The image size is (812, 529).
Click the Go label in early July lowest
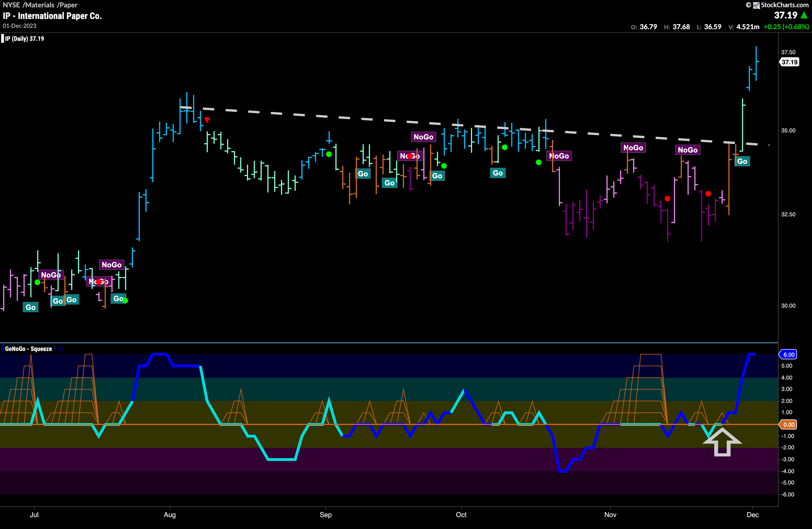[x=31, y=307]
